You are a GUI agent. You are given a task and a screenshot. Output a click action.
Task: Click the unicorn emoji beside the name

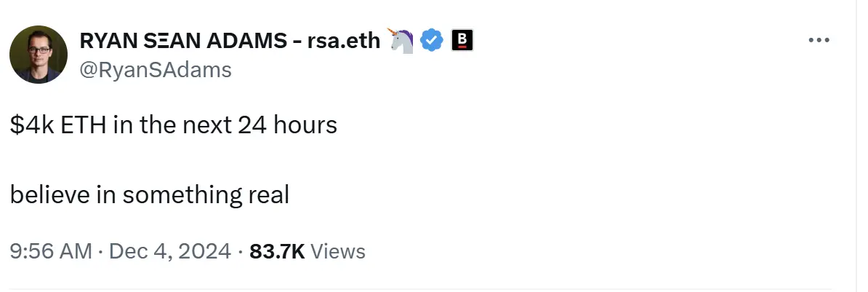tap(401, 41)
